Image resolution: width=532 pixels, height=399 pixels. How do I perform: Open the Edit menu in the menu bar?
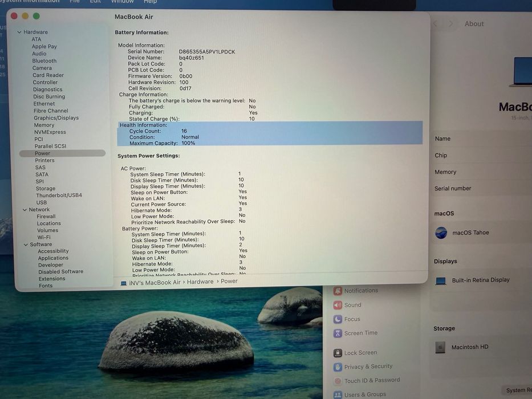tap(95, 2)
